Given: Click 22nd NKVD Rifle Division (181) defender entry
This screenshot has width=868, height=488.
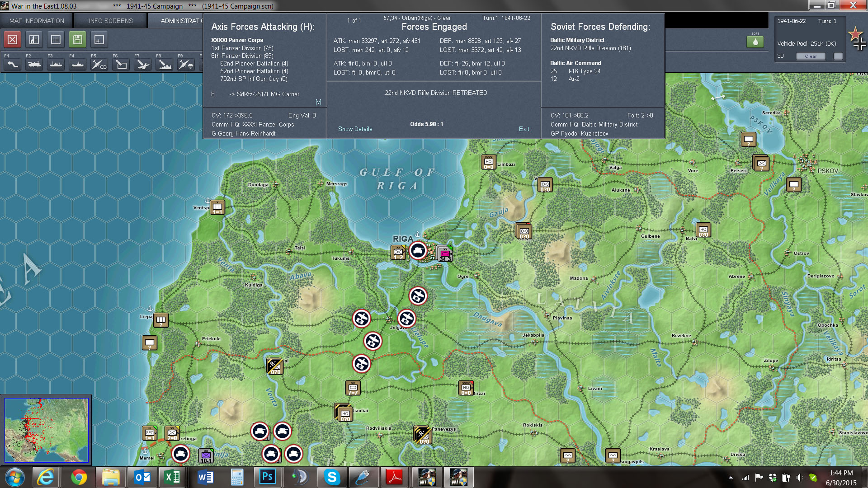Looking at the screenshot, I should point(590,48).
